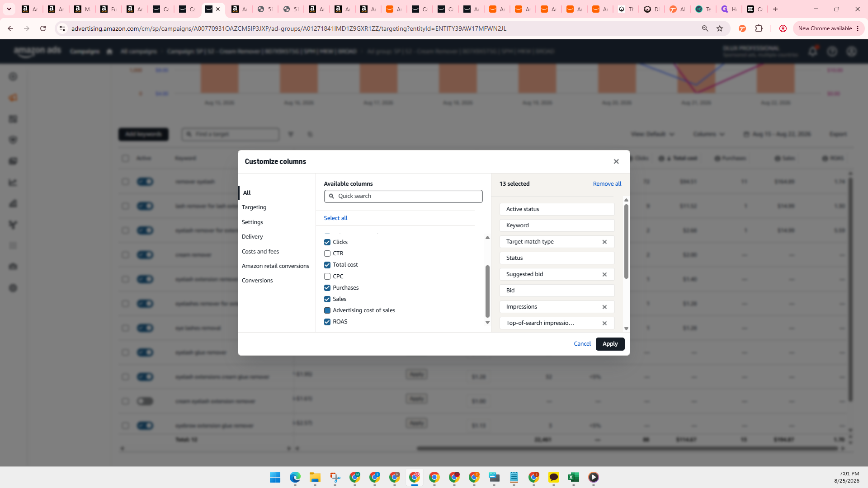Image resolution: width=868 pixels, height=488 pixels.
Task: Remove Top-of-search impression column from selection
Action: click(604, 323)
